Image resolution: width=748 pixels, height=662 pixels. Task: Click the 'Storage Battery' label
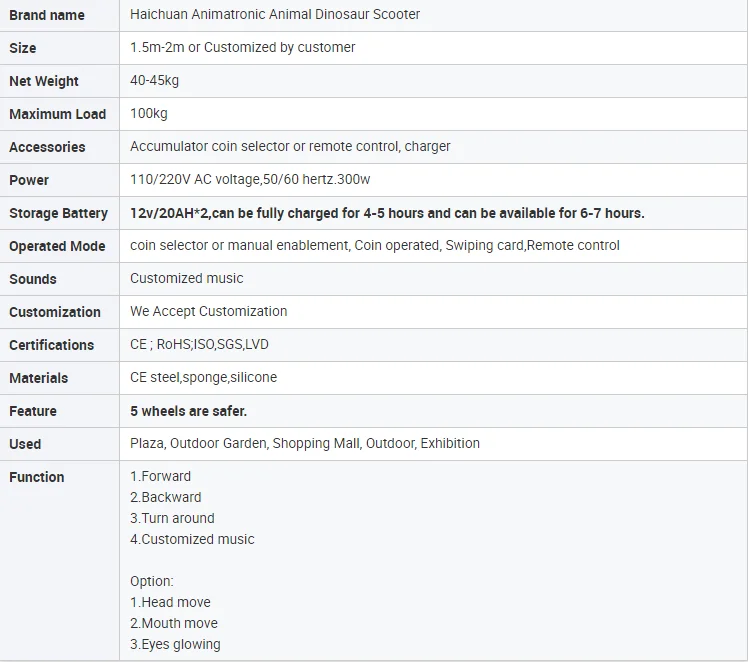click(59, 213)
